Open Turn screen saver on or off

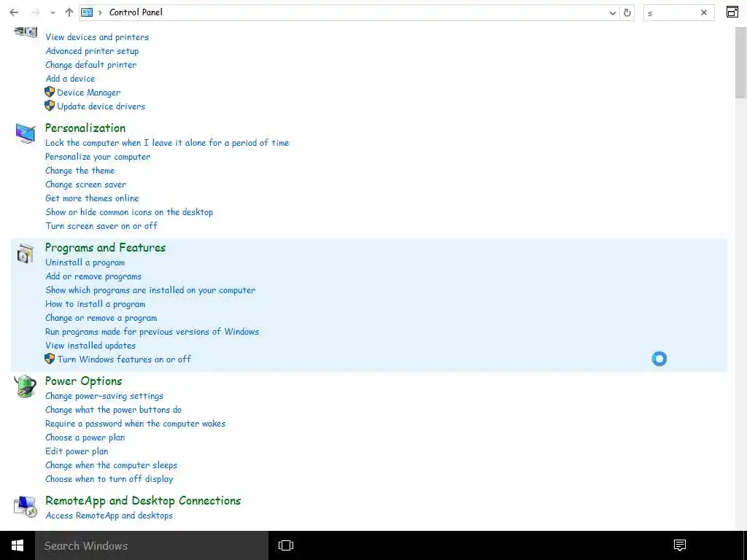click(101, 226)
